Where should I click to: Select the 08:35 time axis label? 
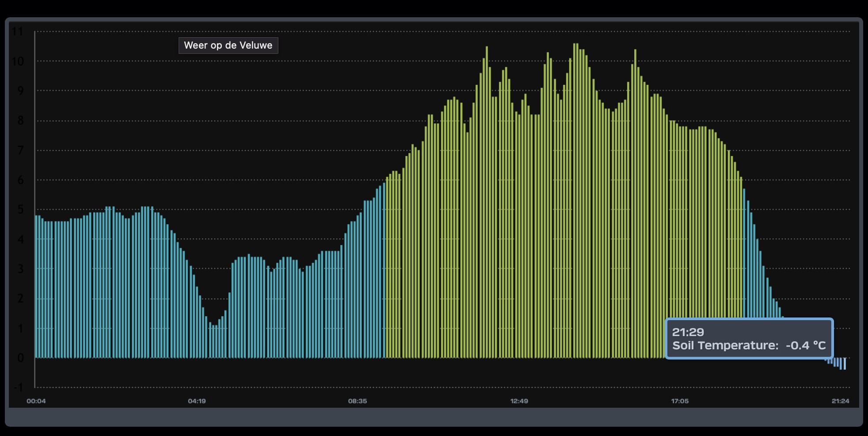click(x=357, y=401)
